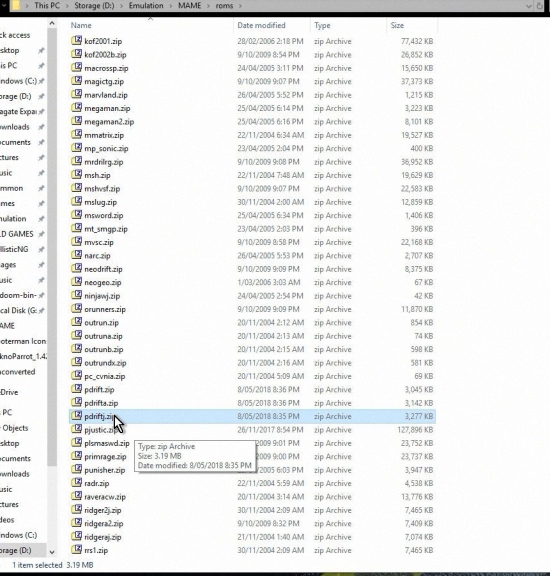
Task: Click the outrun.zip archive icon
Action: tap(76, 322)
